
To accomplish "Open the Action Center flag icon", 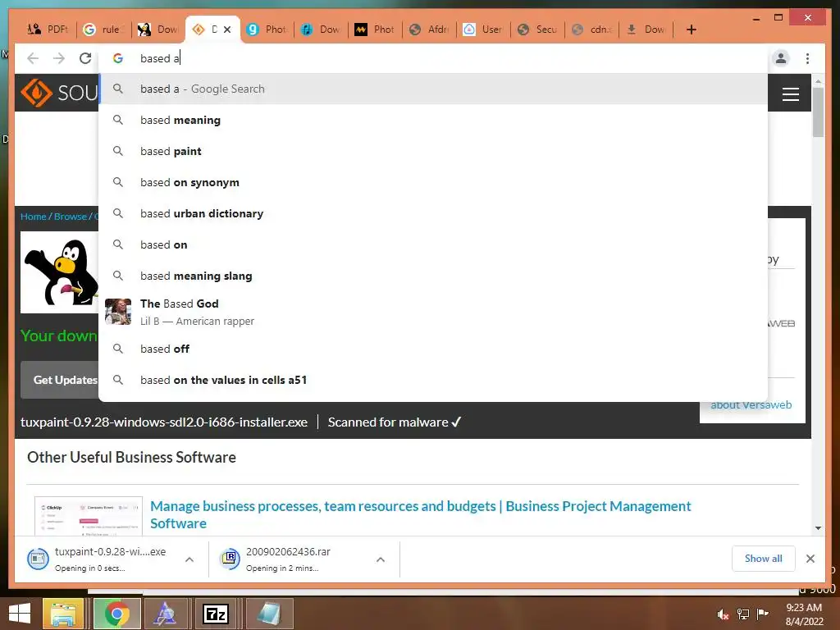I will click(x=762, y=614).
